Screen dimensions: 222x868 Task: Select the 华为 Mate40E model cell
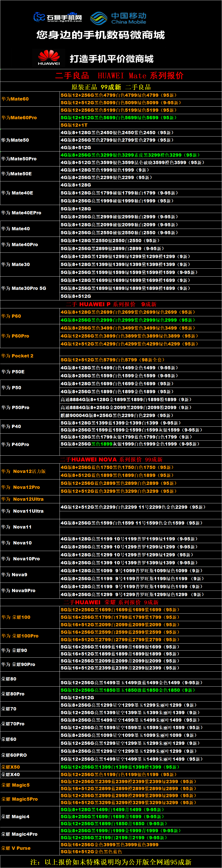(x=30, y=193)
